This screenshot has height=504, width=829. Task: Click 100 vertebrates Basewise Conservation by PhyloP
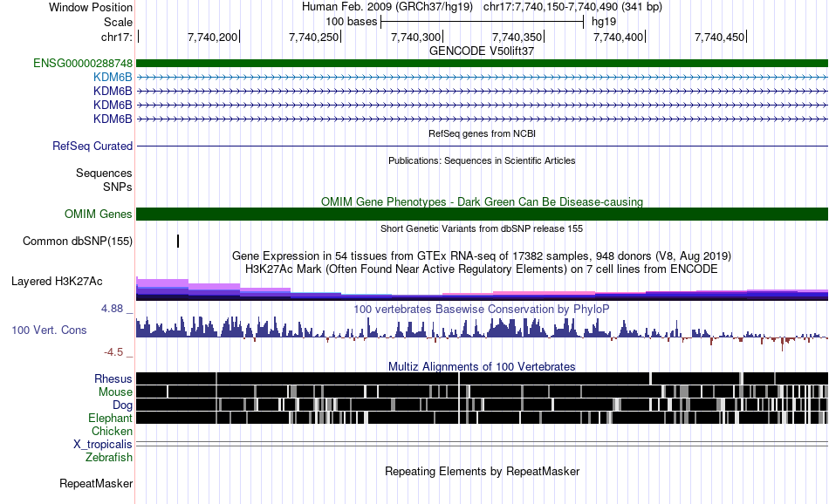coord(482,309)
